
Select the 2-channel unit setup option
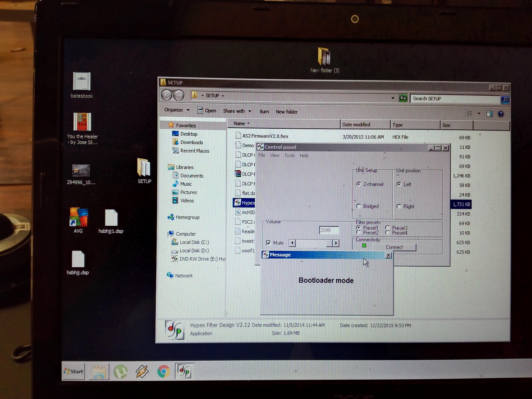(x=370, y=184)
